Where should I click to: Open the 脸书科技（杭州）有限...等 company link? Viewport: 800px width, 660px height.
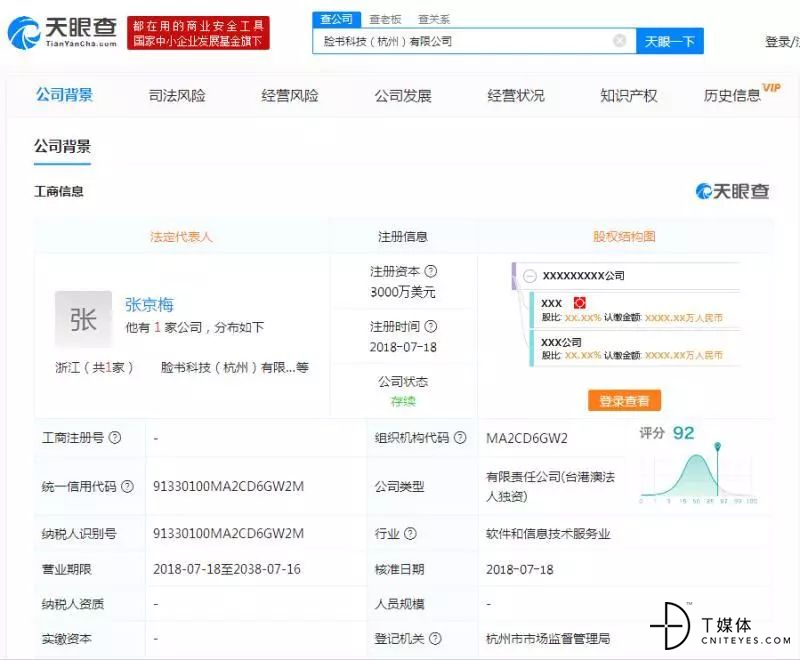click(235, 367)
